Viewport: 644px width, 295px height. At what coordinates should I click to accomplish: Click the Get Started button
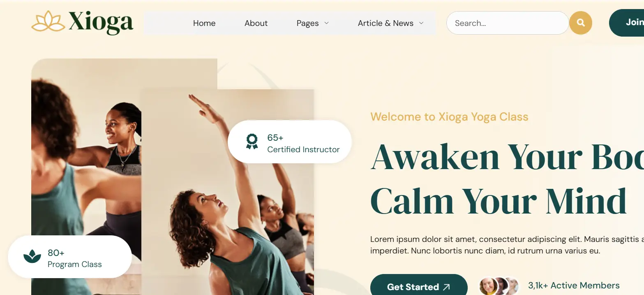point(419,285)
